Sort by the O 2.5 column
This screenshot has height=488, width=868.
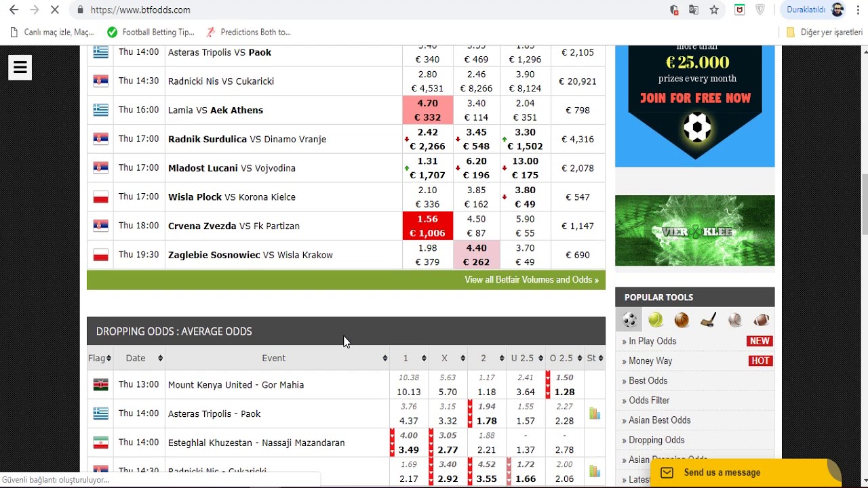(x=565, y=358)
